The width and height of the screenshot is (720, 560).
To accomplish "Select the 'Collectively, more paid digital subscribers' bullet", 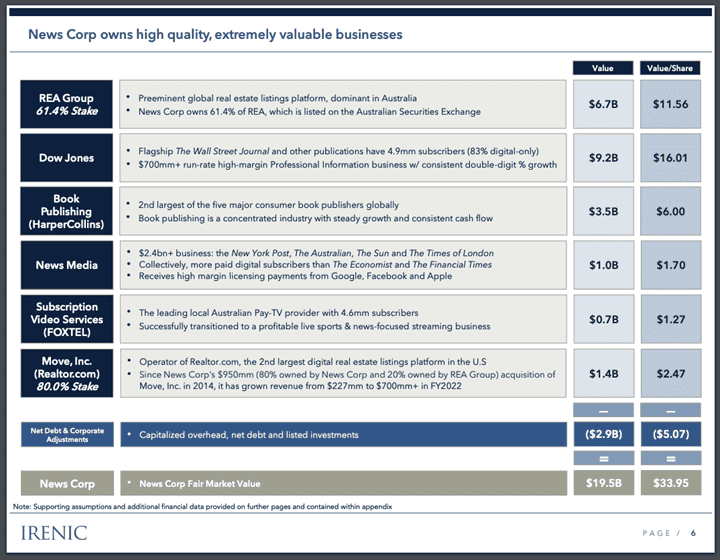I will 315,264.
